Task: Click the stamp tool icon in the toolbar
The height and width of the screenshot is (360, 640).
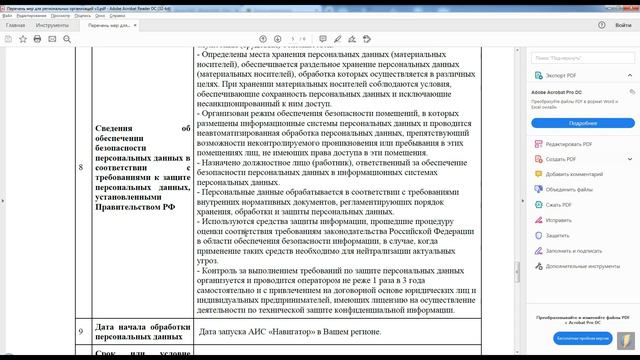Action: 367,39
